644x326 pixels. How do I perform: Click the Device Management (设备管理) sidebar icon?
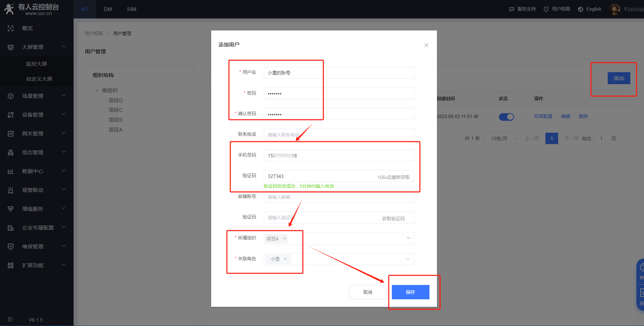(x=11, y=115)
